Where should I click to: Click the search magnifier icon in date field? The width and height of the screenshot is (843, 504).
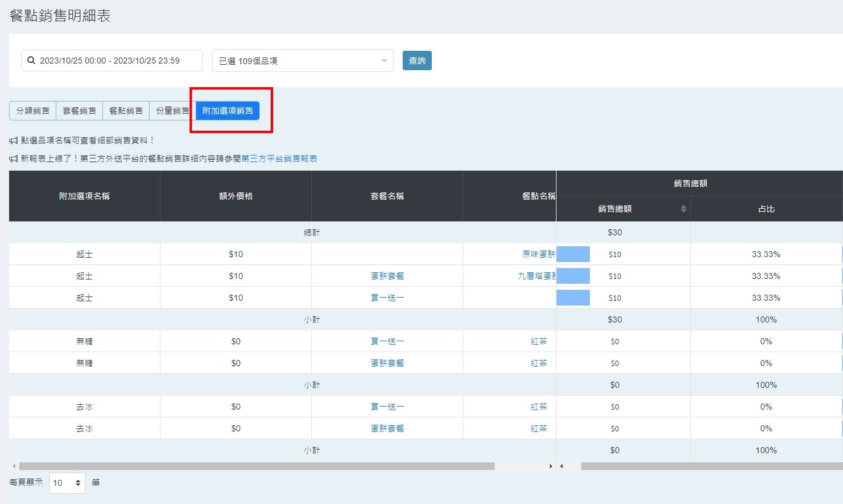pyautogui.click(x=31, y=61)
